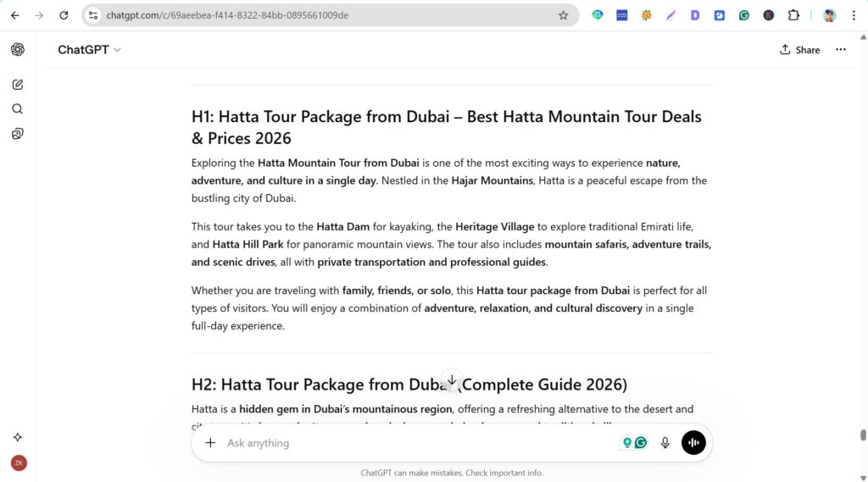868x482 pixels.
Task: Expand the ChatGPT model selector dropdown
Action: point(89,50)
